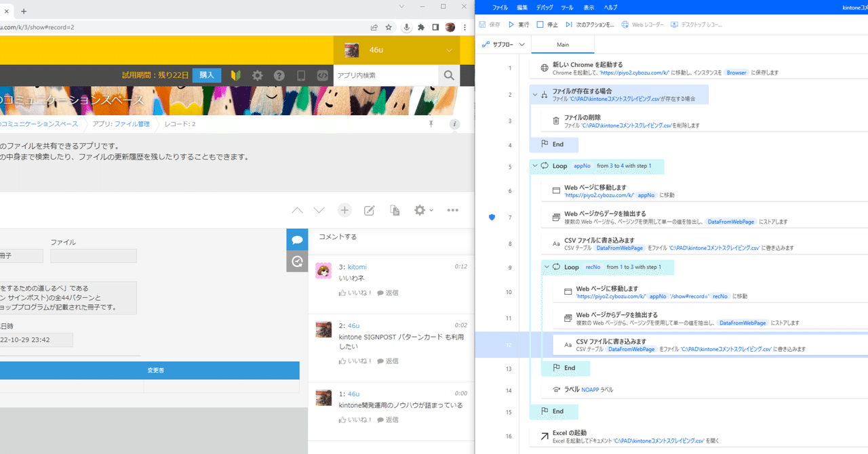Switch to the Main flow tab
The height and width of the screenshot is (454, 868).
tap(562, 43)
